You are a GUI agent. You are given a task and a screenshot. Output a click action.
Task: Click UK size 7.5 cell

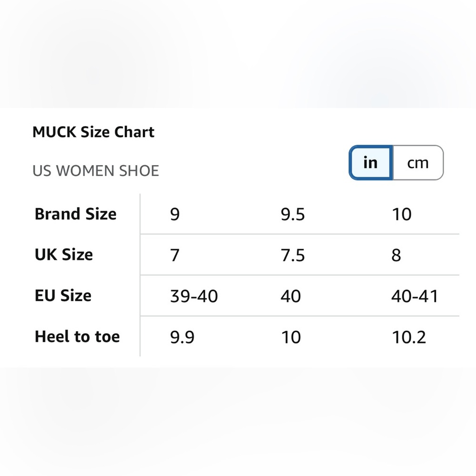pyautogui.click(x=293, y=255)
